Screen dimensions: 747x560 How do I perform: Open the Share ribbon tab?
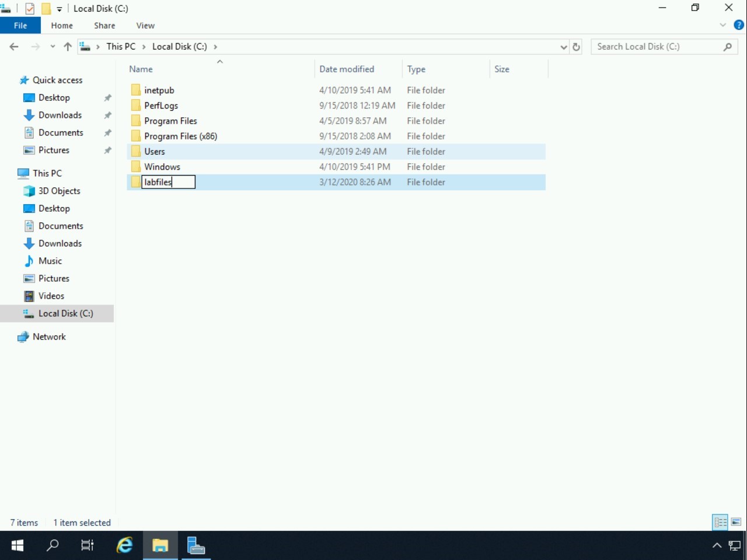pos(104,26)
